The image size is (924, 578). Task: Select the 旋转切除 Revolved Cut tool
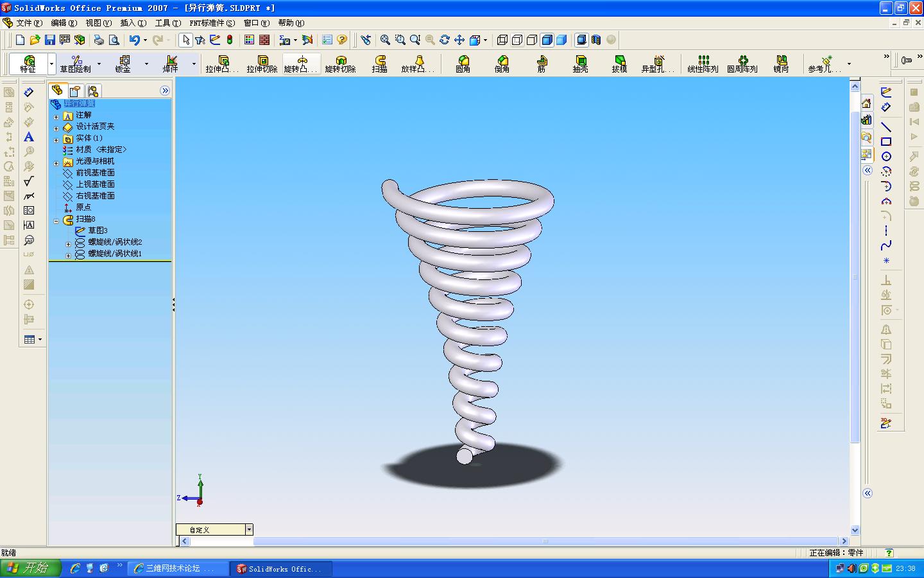[340, 64]
